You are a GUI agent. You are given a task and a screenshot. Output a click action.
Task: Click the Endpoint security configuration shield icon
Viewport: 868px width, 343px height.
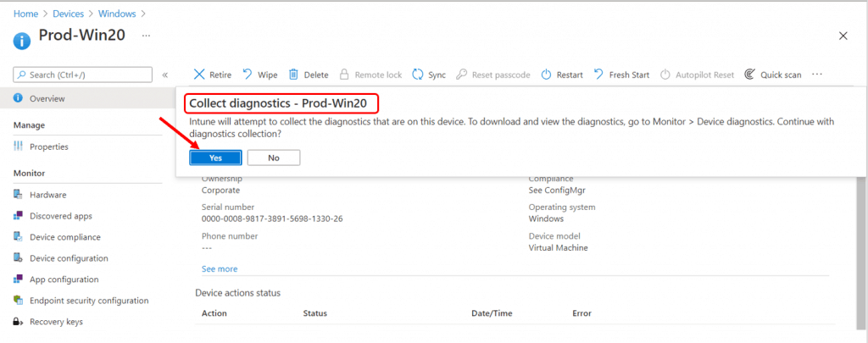tap(19, 301)
